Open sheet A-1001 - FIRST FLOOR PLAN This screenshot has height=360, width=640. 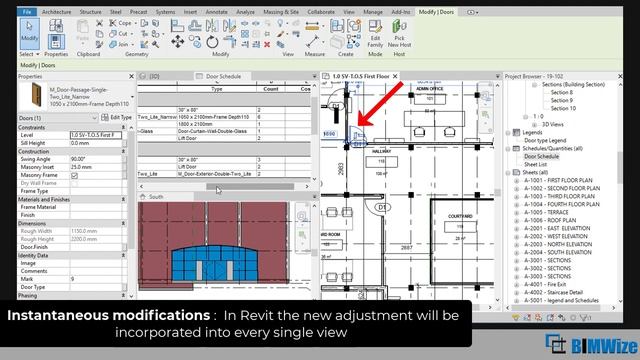click(558, 180)
